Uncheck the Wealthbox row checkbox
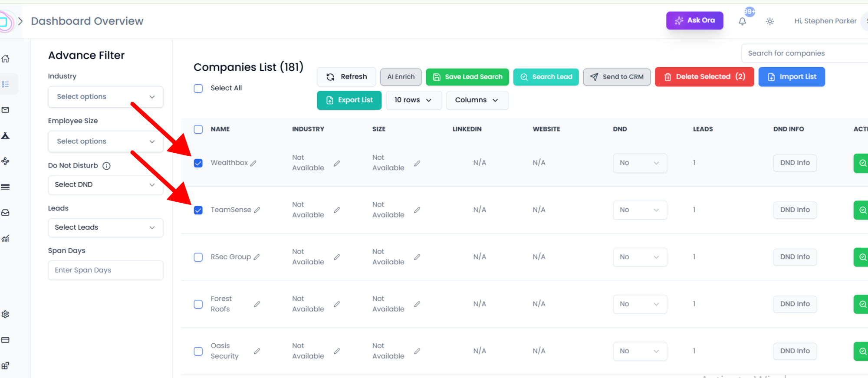This screenshot has width=868, height=378. coord(198,163)
